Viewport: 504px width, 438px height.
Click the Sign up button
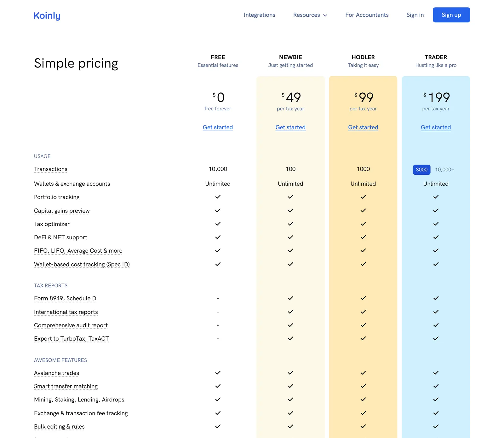click(451, 15)
